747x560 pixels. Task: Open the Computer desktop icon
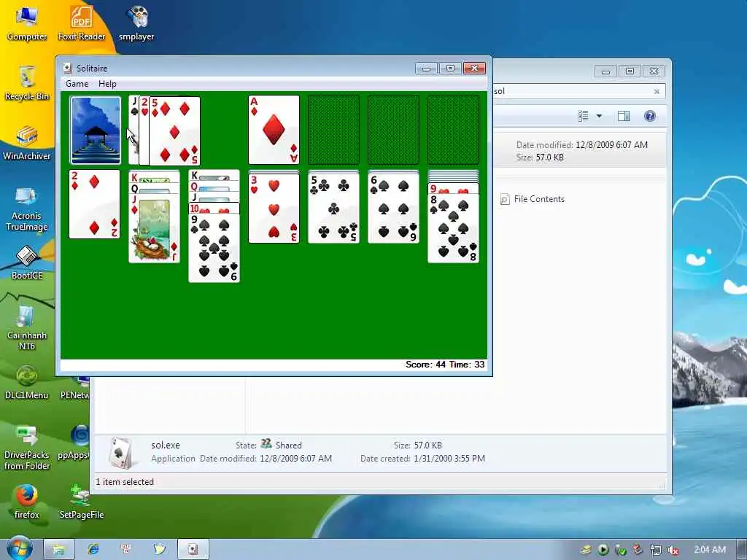27,24
